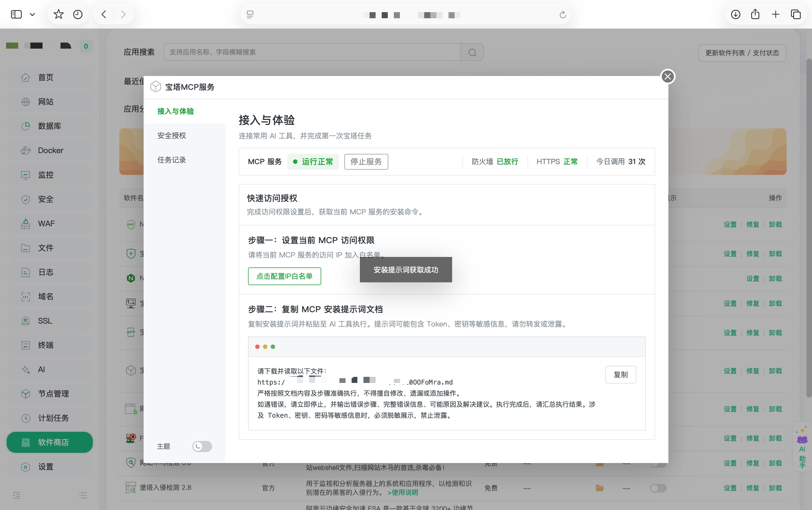Open AI in the left sidebar

(49, 369)
